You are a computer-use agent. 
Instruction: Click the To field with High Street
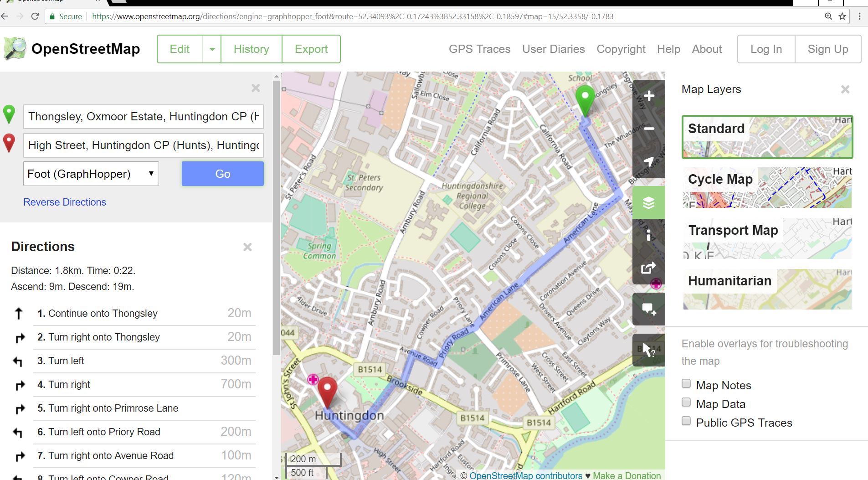pos(144,145)
